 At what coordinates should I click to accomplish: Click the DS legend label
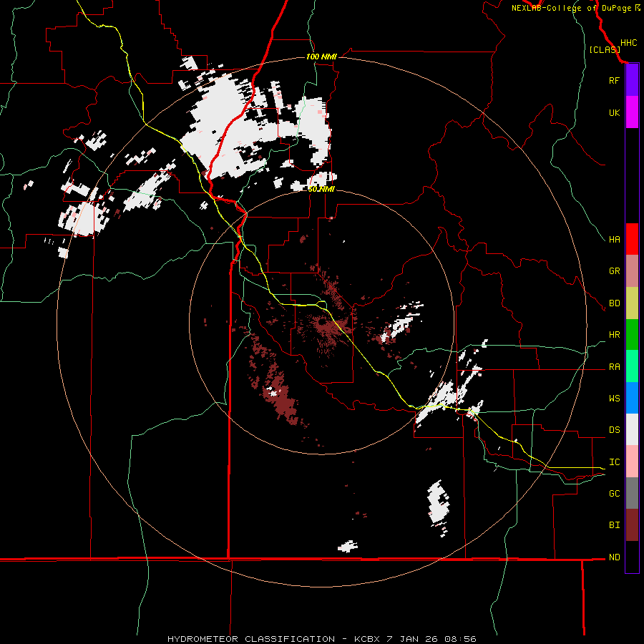(614, 430)
